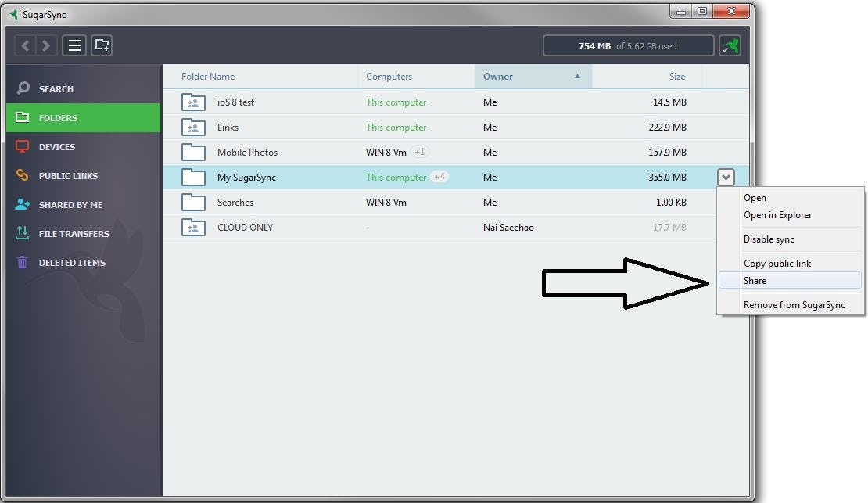This screenshot has width=868, height=503.
Task: Expand the +1 computers badge for Mobile Photos
Action: [x=420, y=152]
